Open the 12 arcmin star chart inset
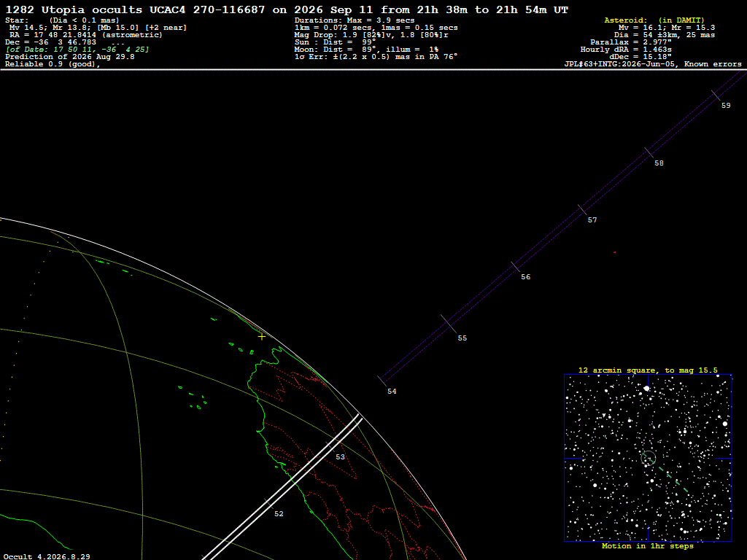The width and height of the screenshot is (747, 560). pos(648,458)
